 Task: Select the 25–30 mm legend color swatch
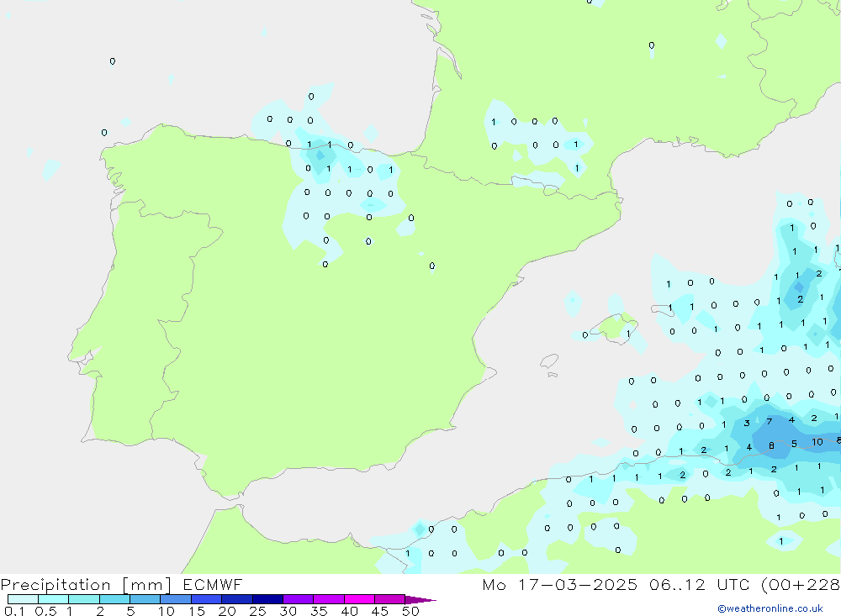[267, 599]
